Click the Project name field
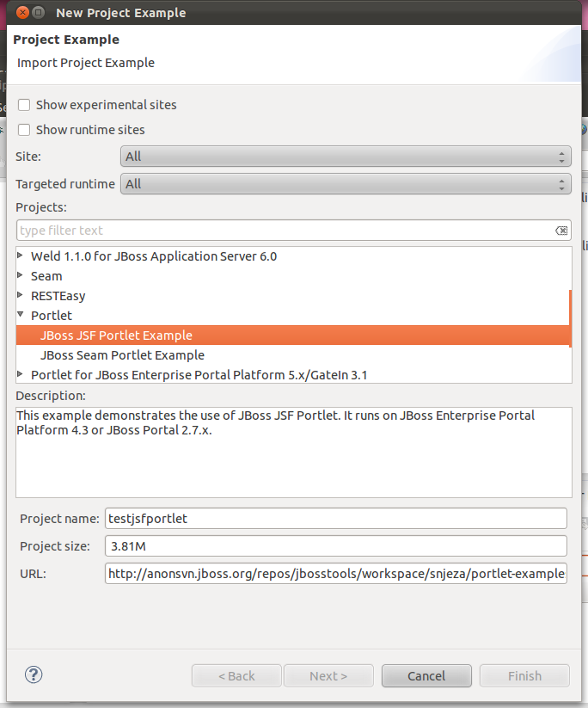The height and width of the screenshot is (708, 588). (336, 519)
